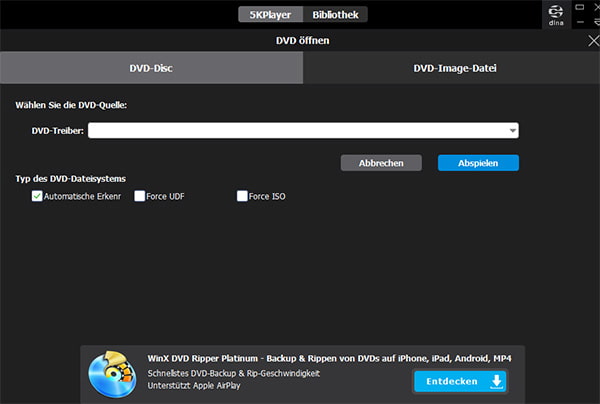Open WinX DVD Ripper Platinum ad title
The image size is (600, 404).
[329, 358]
